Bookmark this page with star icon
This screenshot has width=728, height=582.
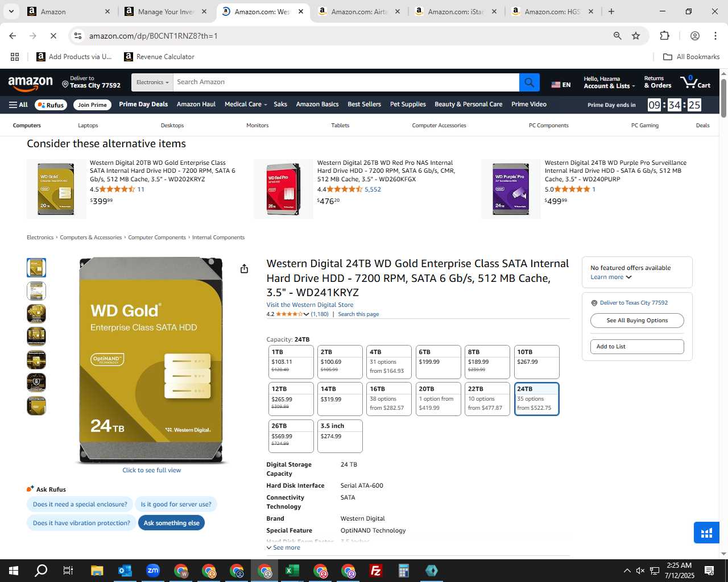[636, 36]
